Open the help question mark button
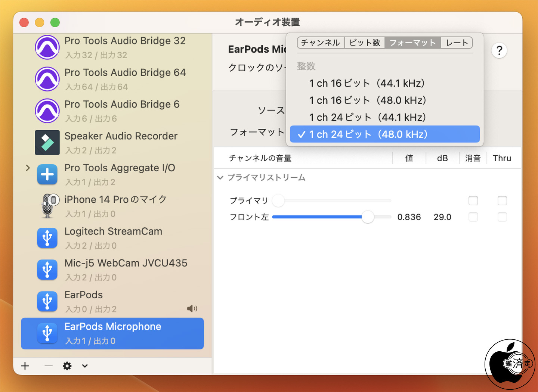 [500, 50]
